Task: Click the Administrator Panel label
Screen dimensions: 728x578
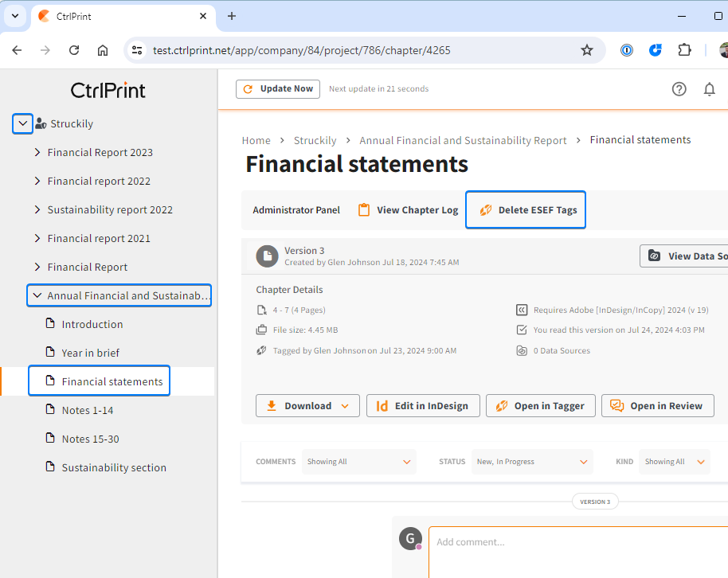Action: point(296,210)
